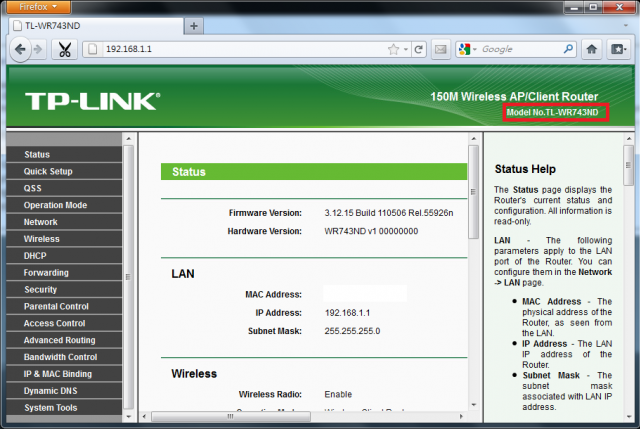Open Parental Control menu item
This screenshot has height=429, width=640.
[64, 306]
